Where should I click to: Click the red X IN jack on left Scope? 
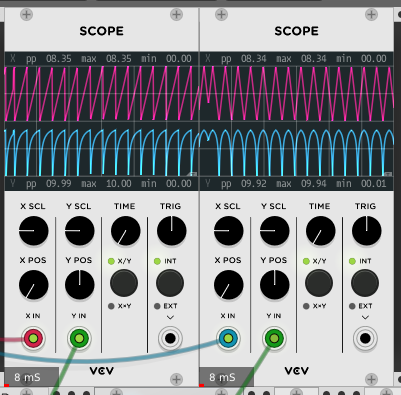point(33,339)
